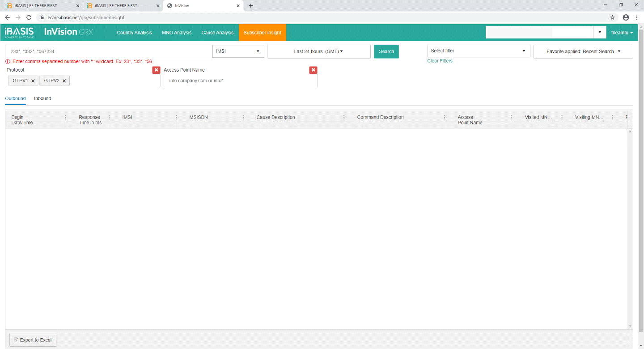Switch to the Inbound tab
644x349 pixels.
coord(42,98)
